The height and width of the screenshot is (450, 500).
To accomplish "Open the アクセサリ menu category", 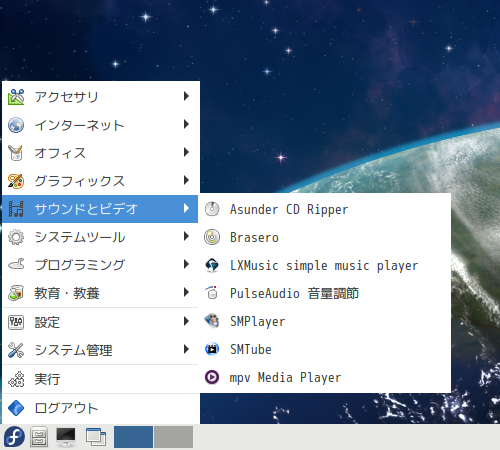I will coord(100,97).
